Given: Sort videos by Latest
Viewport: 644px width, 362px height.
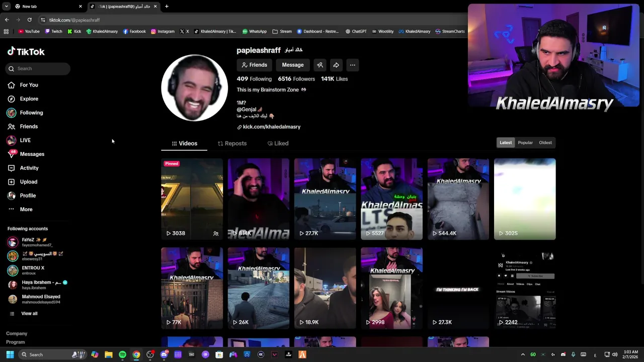Looking at the screenshot, I should (x=506, y=143).
